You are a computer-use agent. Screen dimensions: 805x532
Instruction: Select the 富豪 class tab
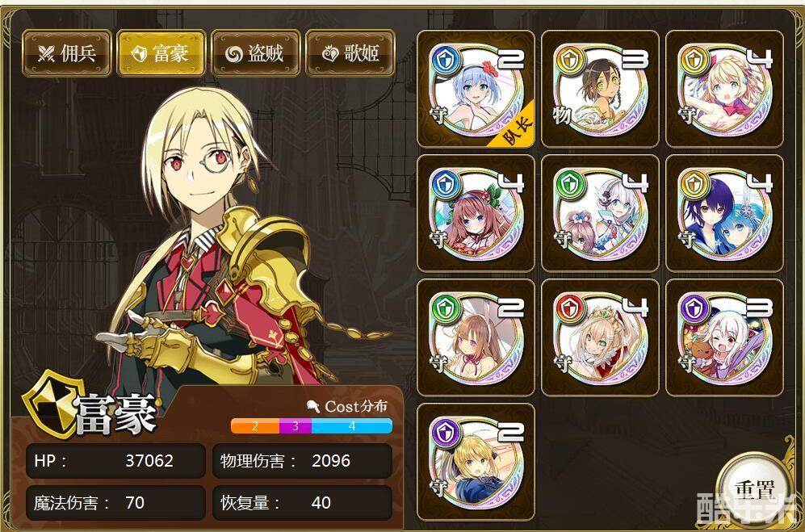point(161,53)
